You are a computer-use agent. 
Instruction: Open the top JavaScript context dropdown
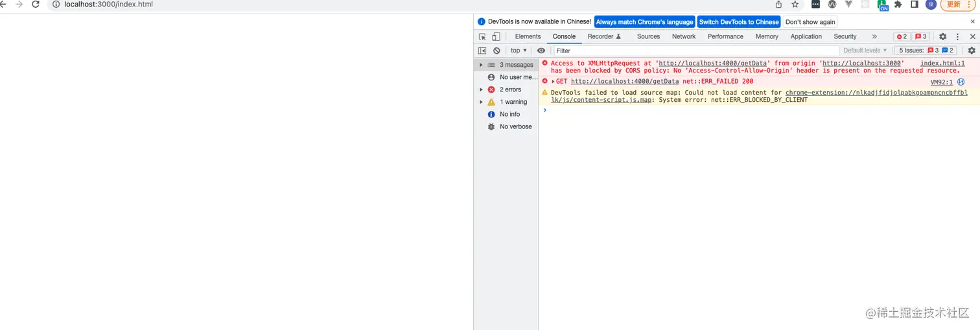tap(519, 51)
